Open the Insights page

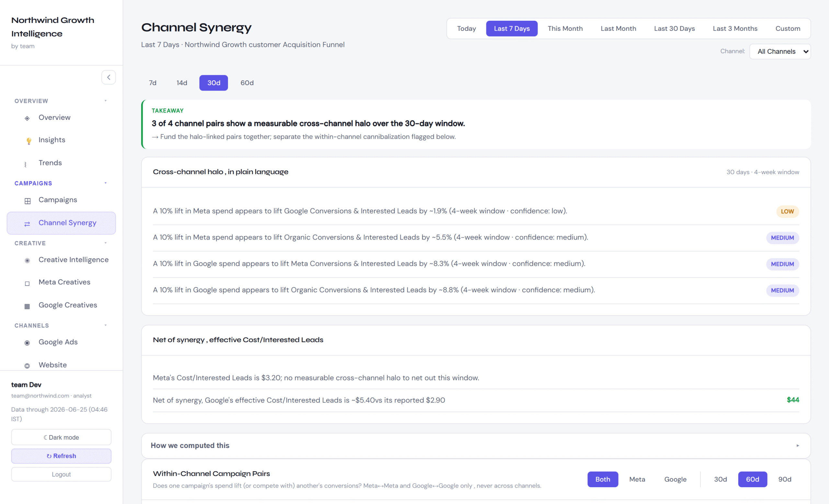click(x=52, y=140)
